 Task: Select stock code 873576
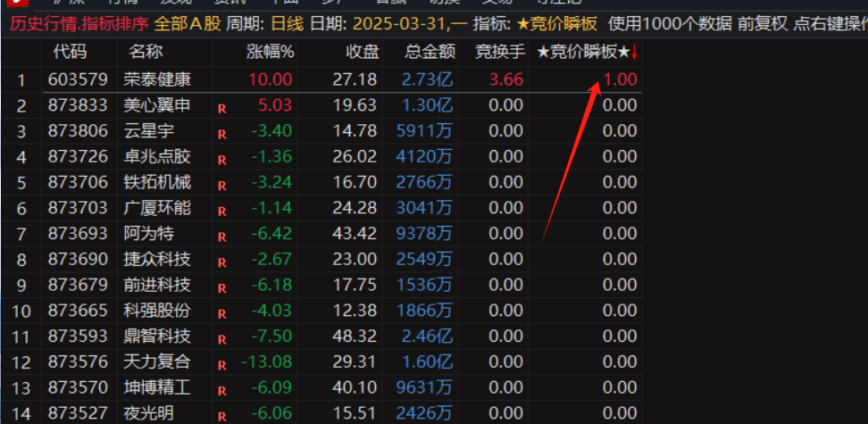78,362
